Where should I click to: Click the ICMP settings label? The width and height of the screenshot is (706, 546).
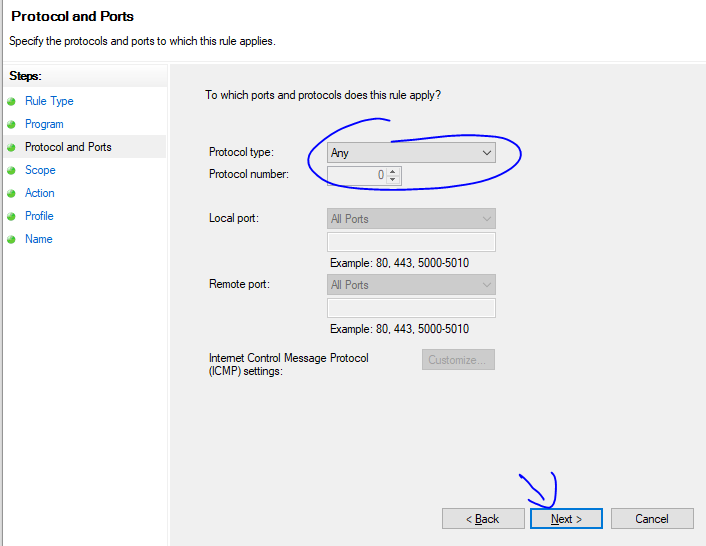pos(289,365)
